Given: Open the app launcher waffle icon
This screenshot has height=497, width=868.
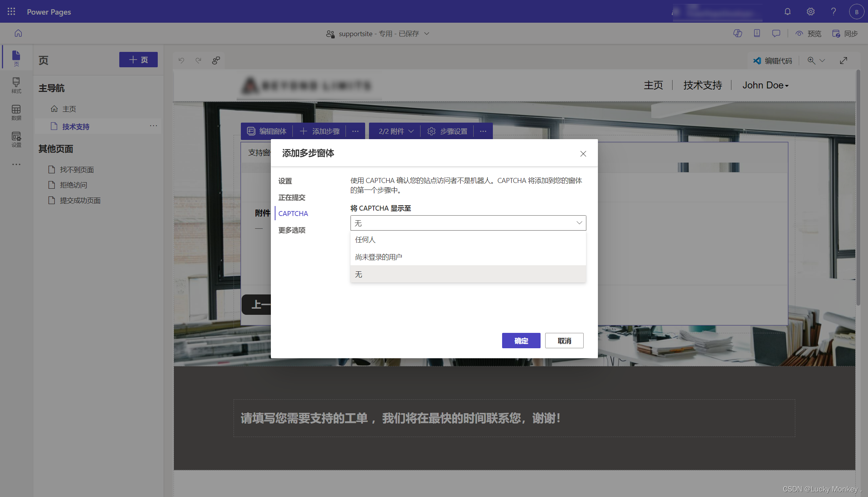Looking at the screenshot, I should 11,12.
